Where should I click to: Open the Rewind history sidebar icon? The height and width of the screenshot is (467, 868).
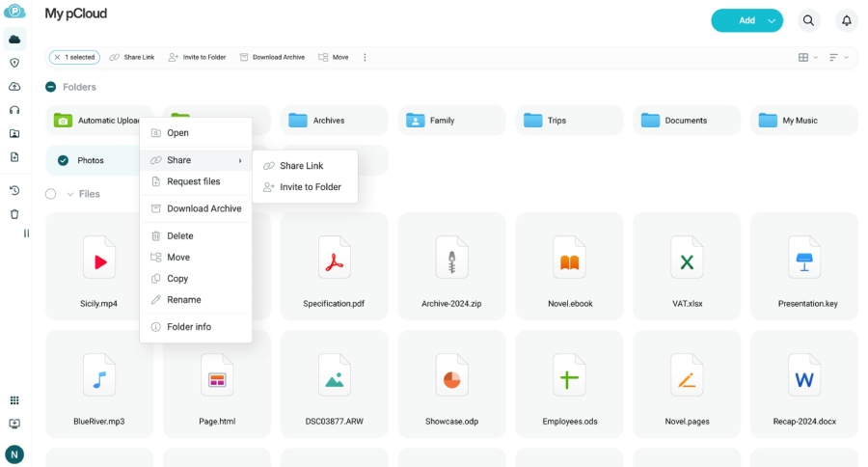point(14,191)
